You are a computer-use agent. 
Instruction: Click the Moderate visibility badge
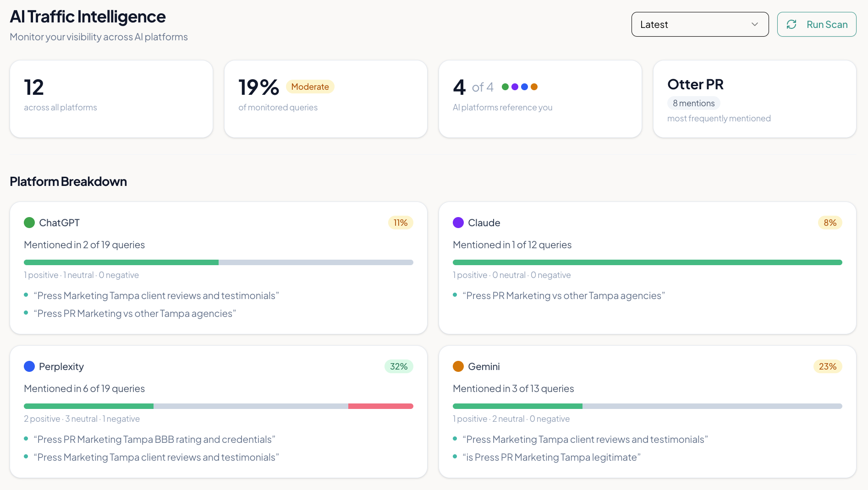(x=310, y=87)
